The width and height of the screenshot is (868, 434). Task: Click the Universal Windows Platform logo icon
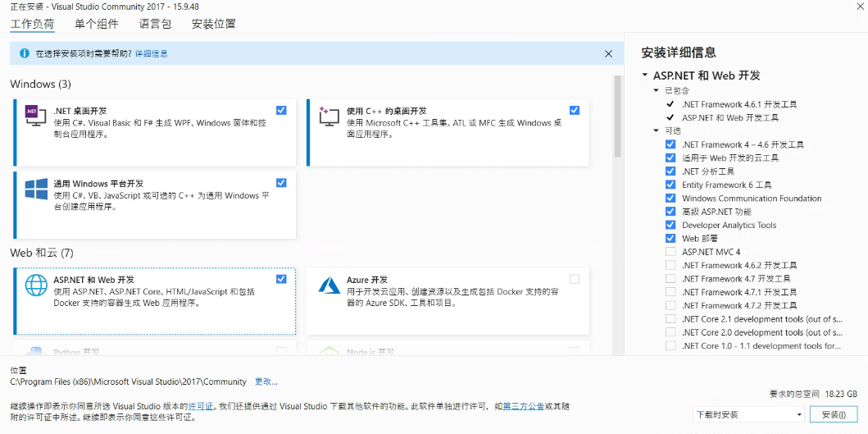pyautogui.click(x=36, y=189)
